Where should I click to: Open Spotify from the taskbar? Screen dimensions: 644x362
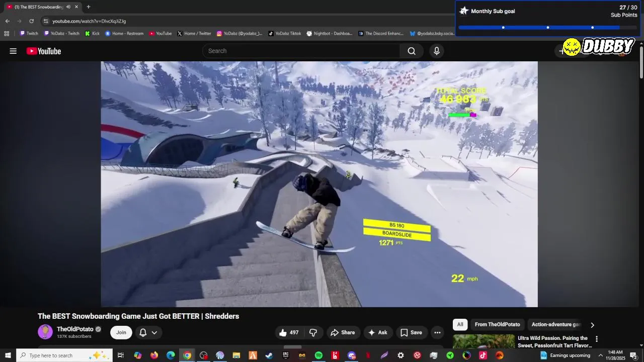(x=318, y=355)
